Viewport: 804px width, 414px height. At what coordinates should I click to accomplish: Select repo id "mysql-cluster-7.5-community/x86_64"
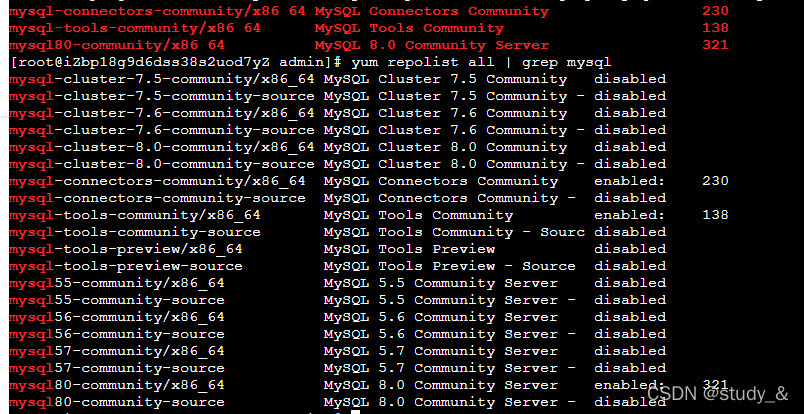point(162,80)
